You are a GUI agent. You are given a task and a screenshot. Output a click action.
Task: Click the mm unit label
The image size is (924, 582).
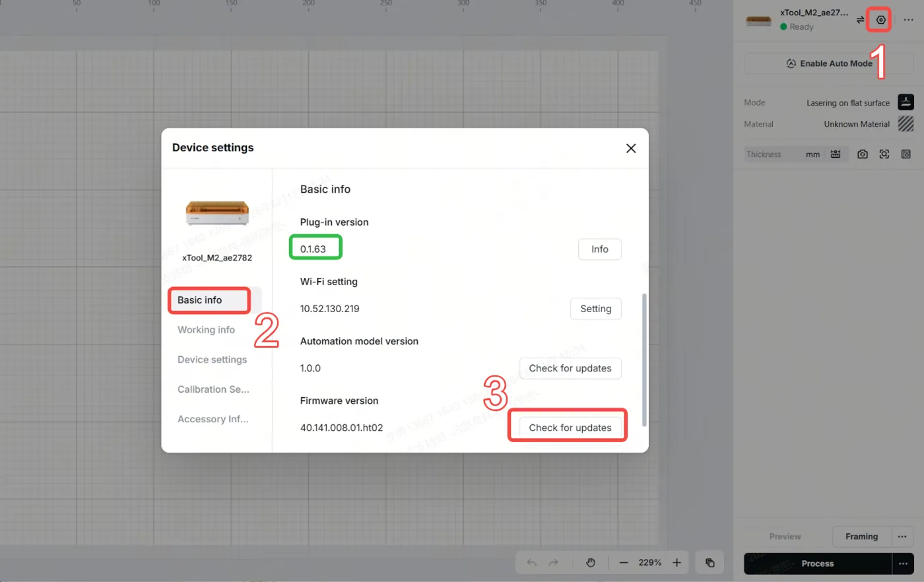(x=812, y=154)
